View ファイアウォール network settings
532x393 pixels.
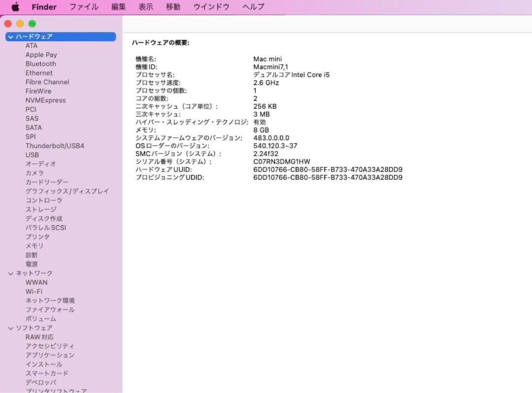coord(50,309)
